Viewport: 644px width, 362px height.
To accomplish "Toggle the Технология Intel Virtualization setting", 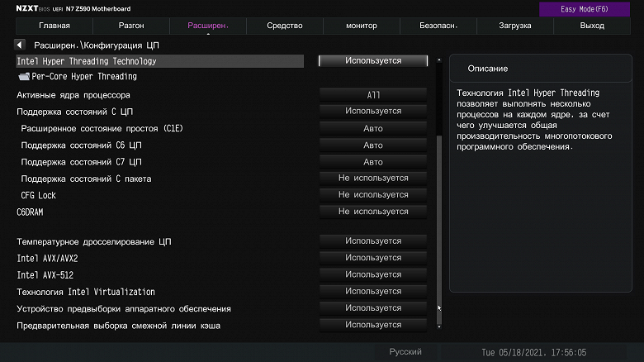I will click(x=373, y=292).
